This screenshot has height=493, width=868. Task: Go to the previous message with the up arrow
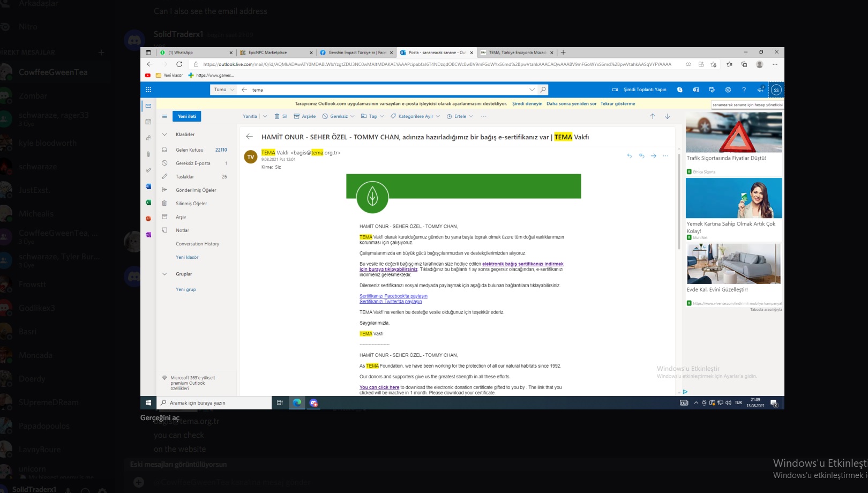653,116
